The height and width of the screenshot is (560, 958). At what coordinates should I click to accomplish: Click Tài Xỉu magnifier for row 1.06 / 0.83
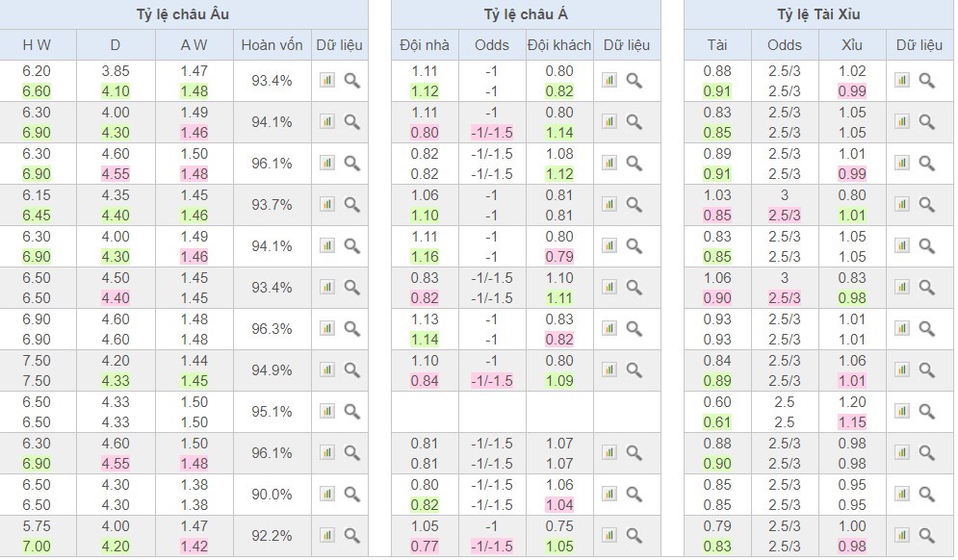(927, 287)
